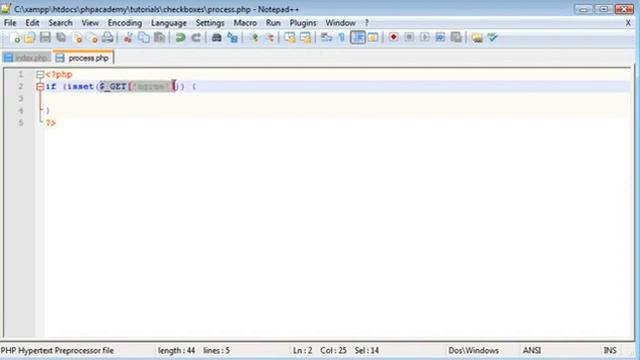This screenshot has height=360, width=640.
Task: Click the Paste toolbar icon
Action: coord(160,38)
